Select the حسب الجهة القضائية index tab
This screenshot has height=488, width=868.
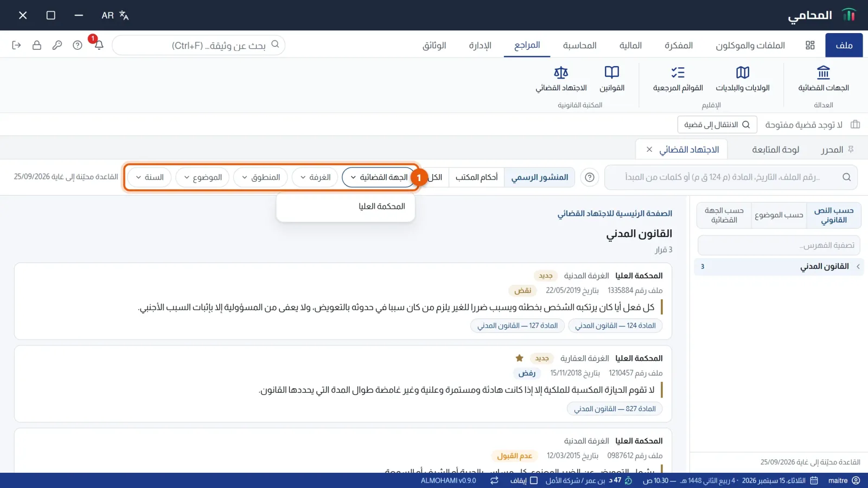pyautogui.click(x=724, y=215)
